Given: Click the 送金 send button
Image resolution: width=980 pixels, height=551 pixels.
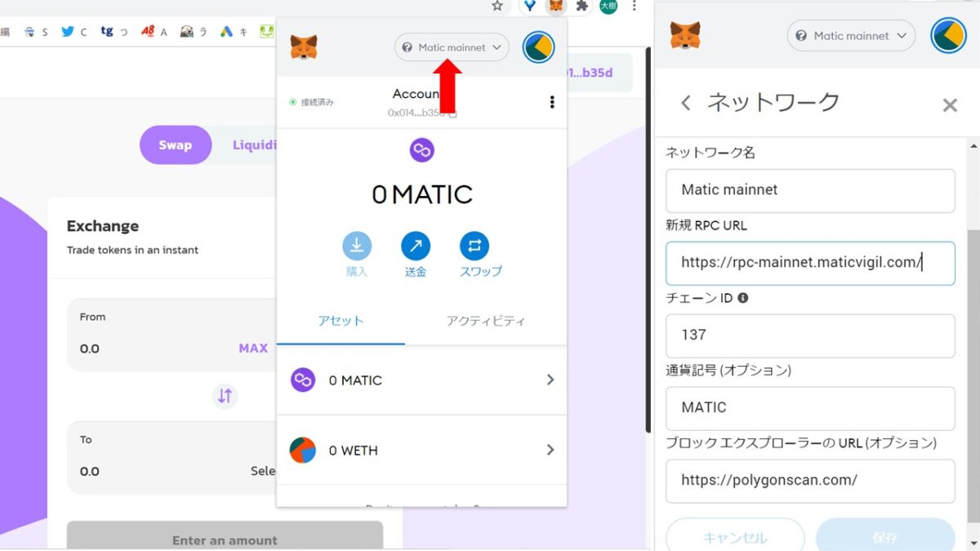Looking at the screenshot, I should click(x=416, y=256).
